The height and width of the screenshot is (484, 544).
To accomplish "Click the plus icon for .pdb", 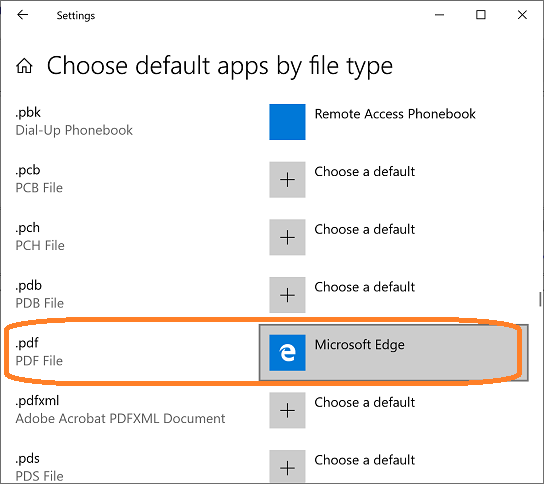I will [287, 295].
